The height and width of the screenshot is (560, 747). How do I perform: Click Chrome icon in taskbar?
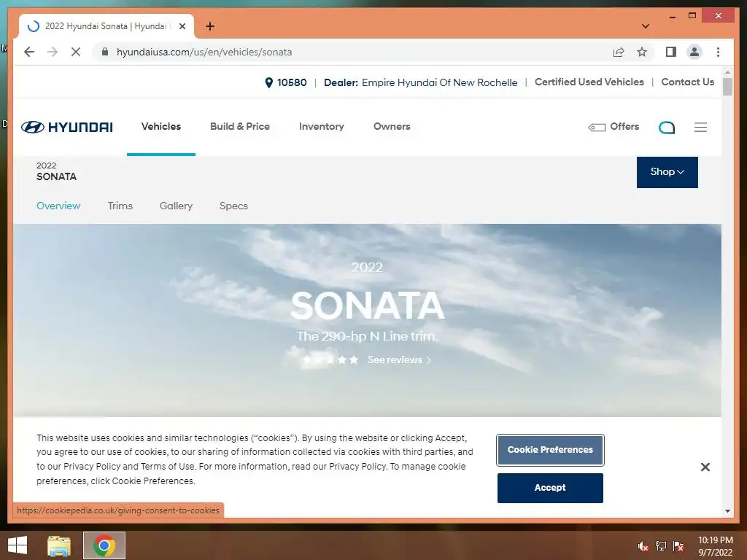coord(104,545)
